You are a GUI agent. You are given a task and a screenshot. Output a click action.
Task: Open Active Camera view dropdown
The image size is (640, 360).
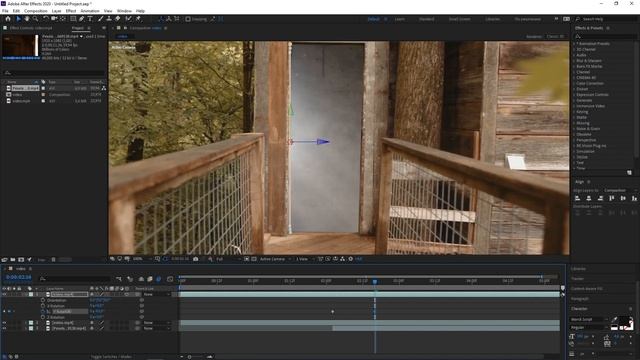click(x=275, y=259)
